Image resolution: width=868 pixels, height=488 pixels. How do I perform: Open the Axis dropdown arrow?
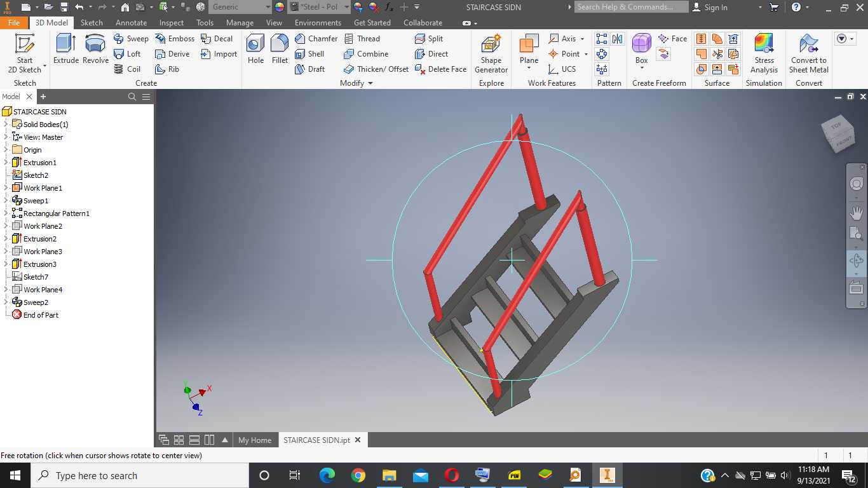582,39
